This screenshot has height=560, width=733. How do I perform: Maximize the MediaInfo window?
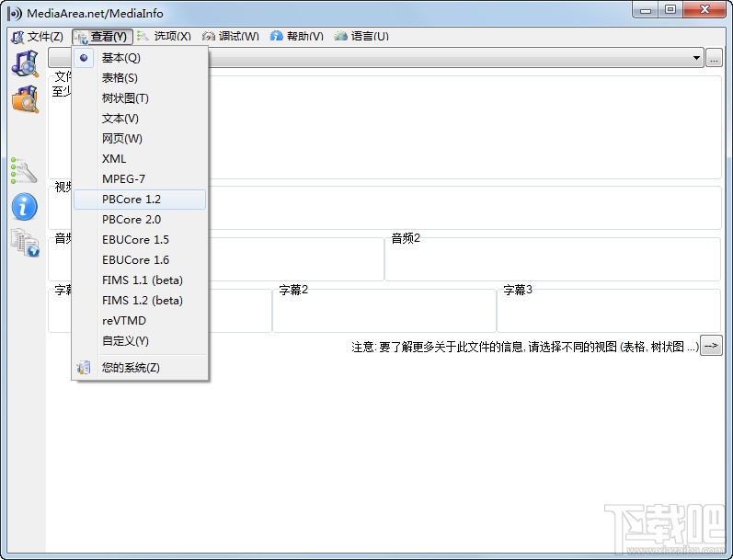click(670, 10)
